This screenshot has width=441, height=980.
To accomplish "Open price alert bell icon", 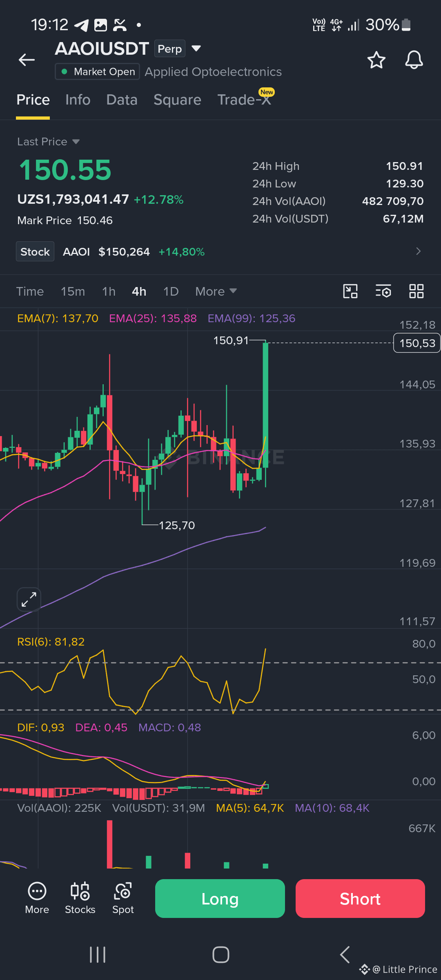I will [414, 60].
